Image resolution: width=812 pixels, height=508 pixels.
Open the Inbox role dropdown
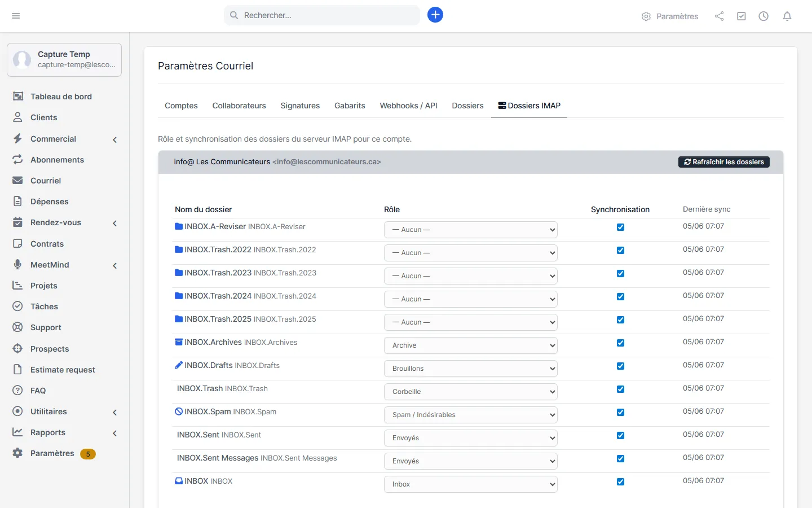471,484
